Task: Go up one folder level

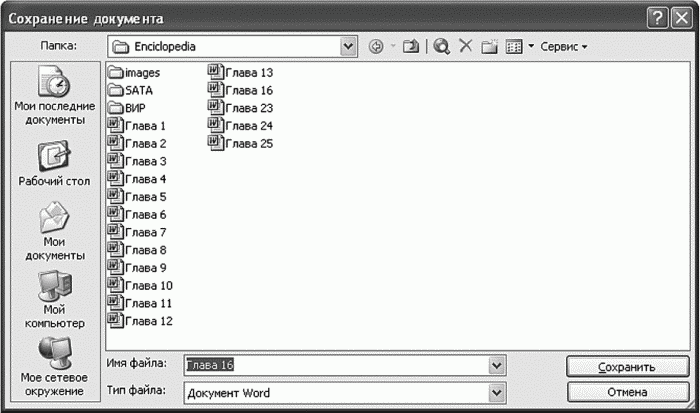Action: 412,46
